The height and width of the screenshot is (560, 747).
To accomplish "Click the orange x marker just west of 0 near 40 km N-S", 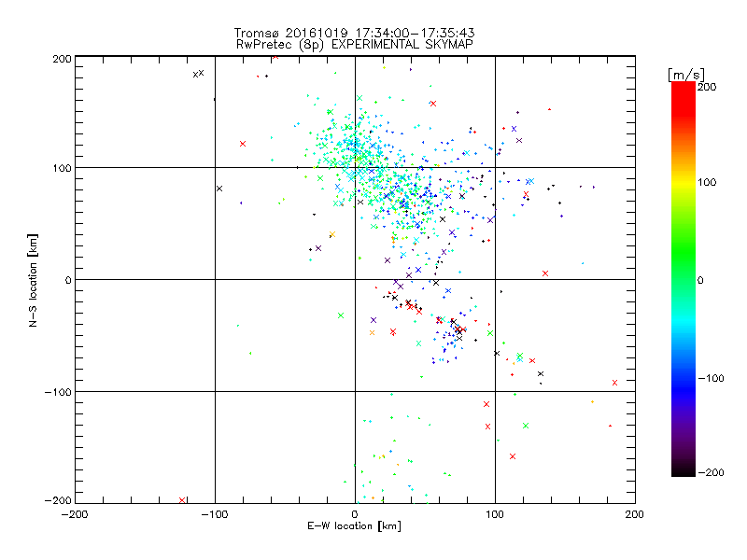I will coord(332,234).
